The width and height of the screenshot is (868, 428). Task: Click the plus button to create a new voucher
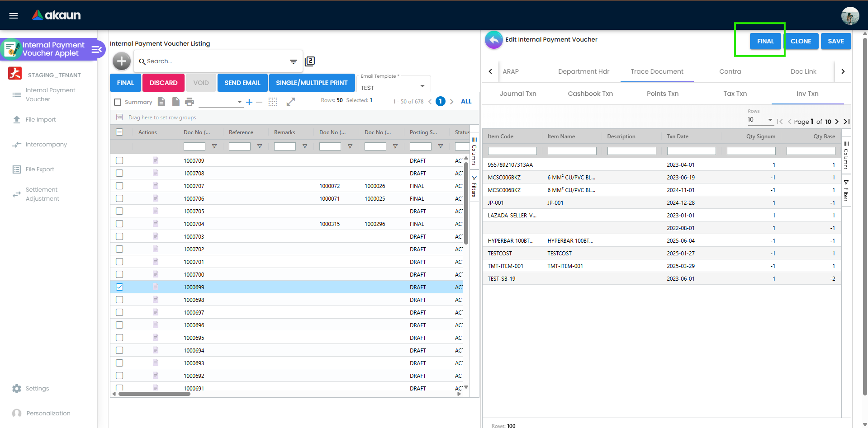point(121,61)
